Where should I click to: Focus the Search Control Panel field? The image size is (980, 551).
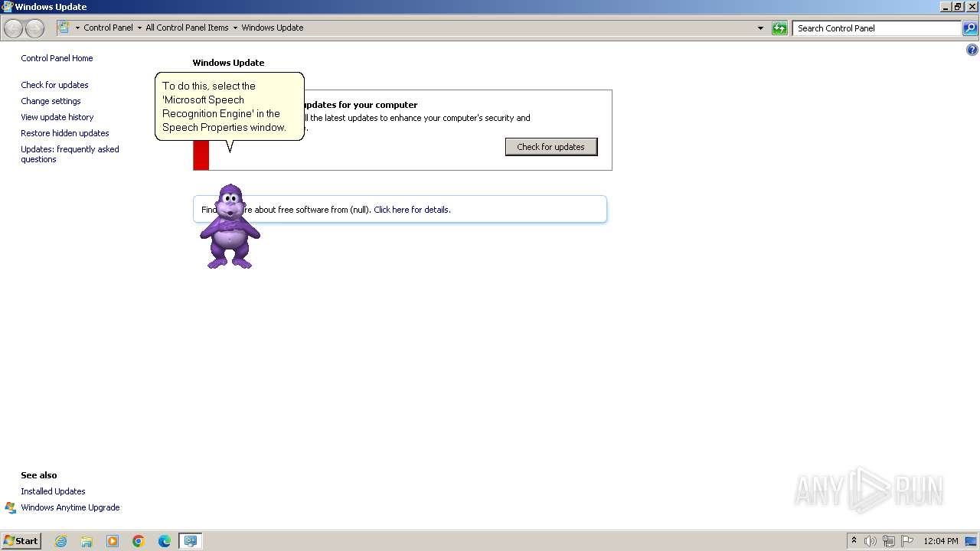click(877, 28)
